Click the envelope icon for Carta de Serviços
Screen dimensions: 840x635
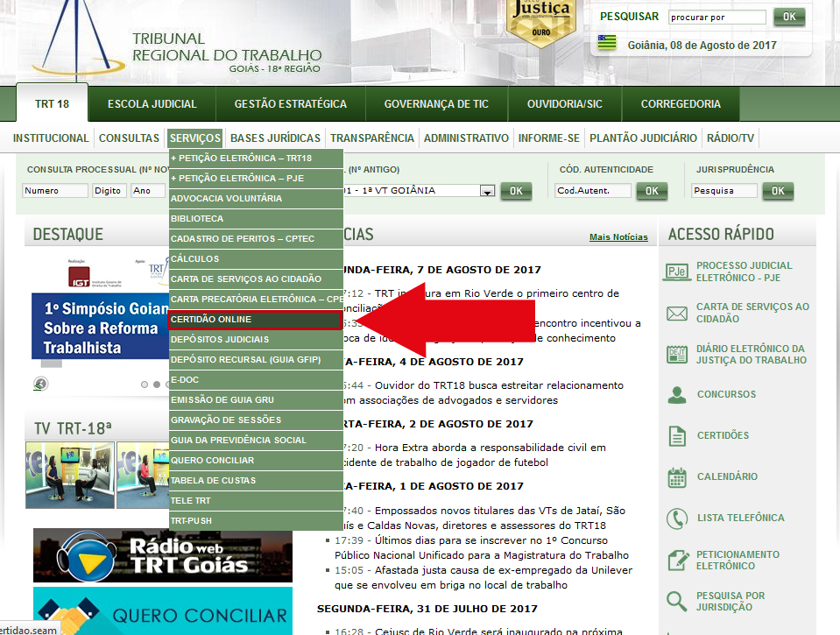pos(677,314)
